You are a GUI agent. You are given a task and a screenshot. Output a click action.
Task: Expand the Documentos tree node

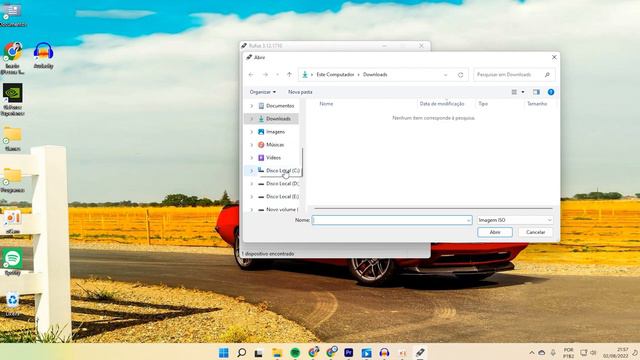click(251, 106)
